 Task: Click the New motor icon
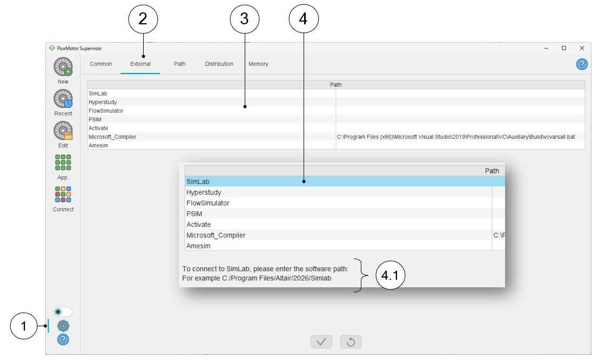click(x=63, y=67)
